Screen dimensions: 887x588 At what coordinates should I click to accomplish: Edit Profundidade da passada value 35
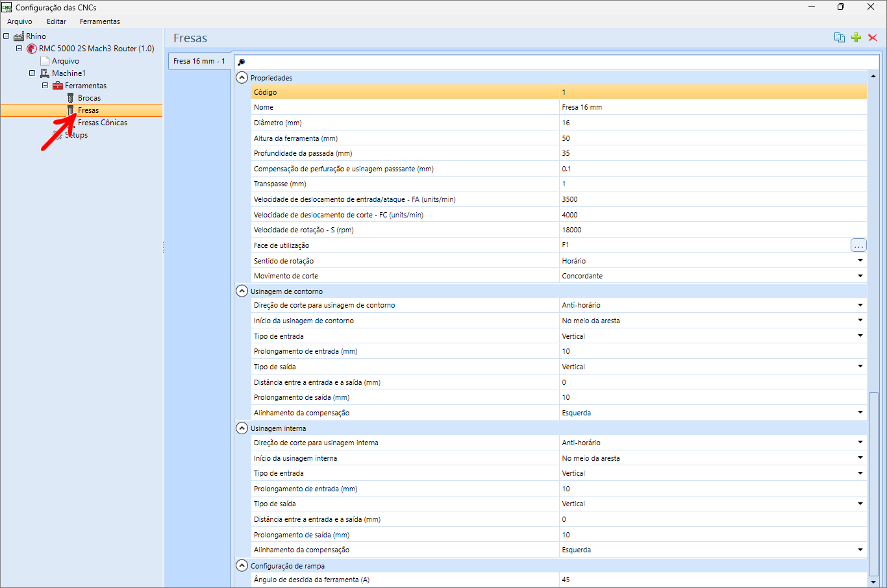click(713, 153)
